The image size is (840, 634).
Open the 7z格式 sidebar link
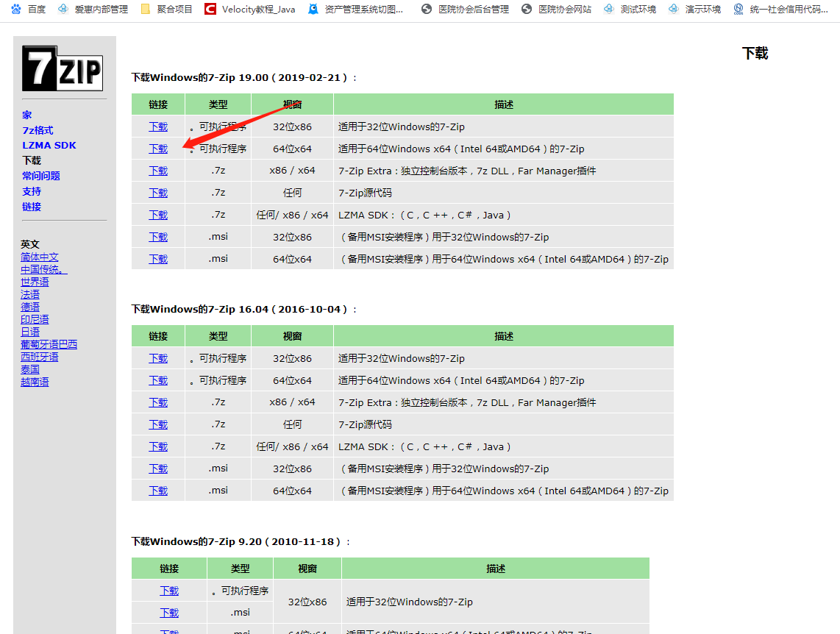pyautogui.click(x=38, y=130)
